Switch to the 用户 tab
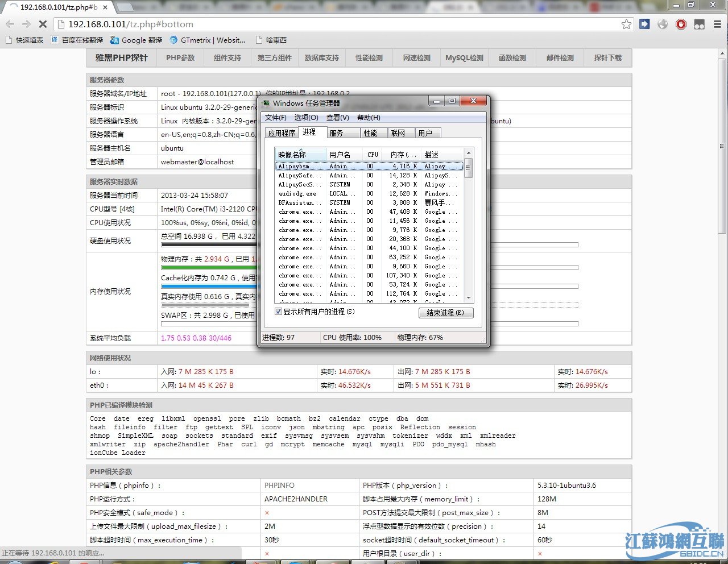728x564 pixels. 427,133
